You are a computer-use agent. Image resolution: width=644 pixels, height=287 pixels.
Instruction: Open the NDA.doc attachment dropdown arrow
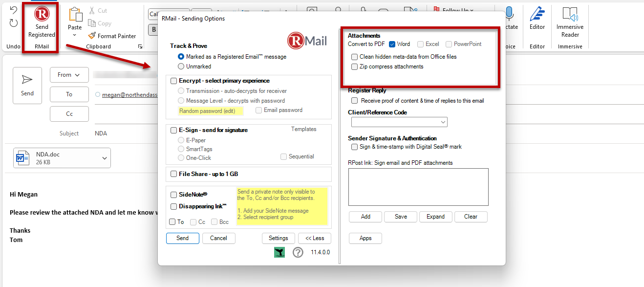[x=105, y=158]
